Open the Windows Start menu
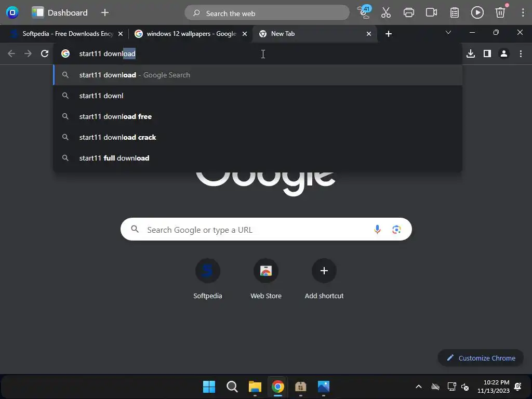Viewport: 532px width, 399px height. (209, 387)
